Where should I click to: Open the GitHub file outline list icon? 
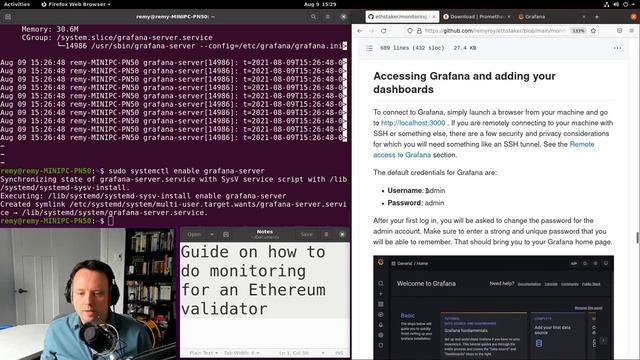pyautogui.click(x=369, y=48)
